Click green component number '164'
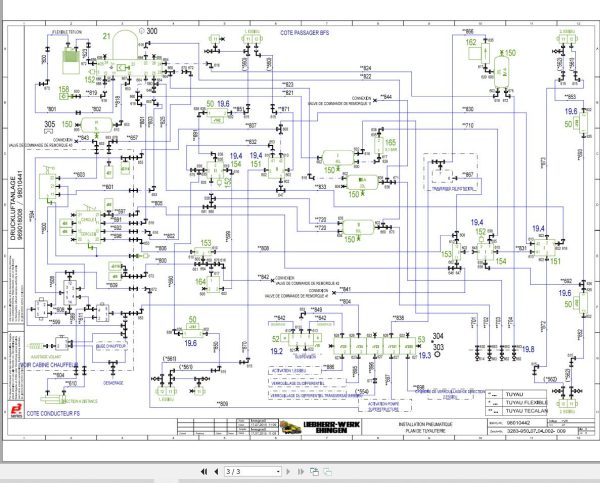The width and height of the screenshot is (600, 483). coord(201,281)
